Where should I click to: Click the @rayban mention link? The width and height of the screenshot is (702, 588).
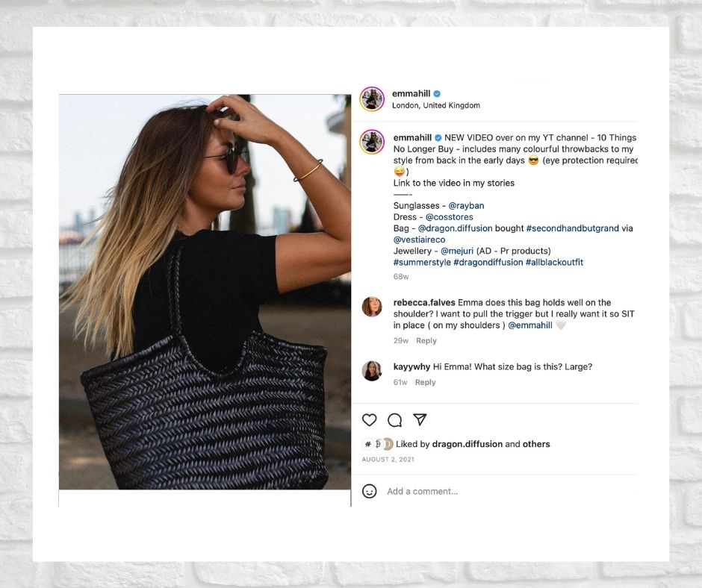tap(466, 205)
